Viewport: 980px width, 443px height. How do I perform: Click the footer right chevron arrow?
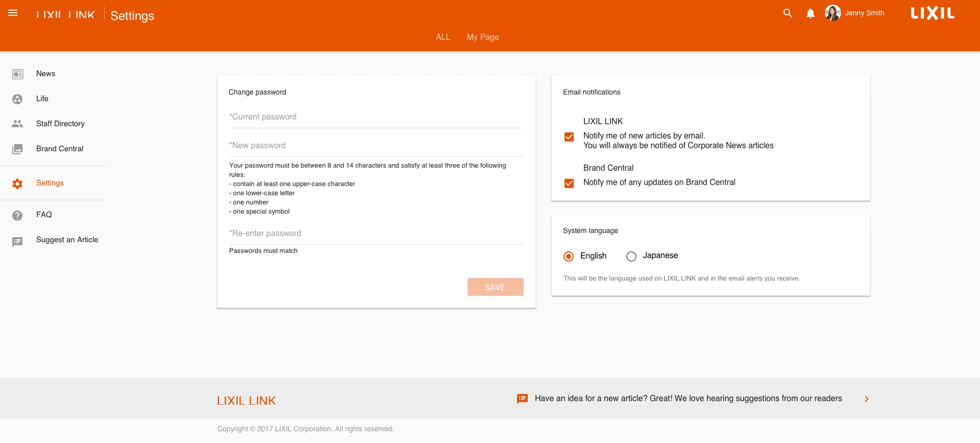[867, 399]
